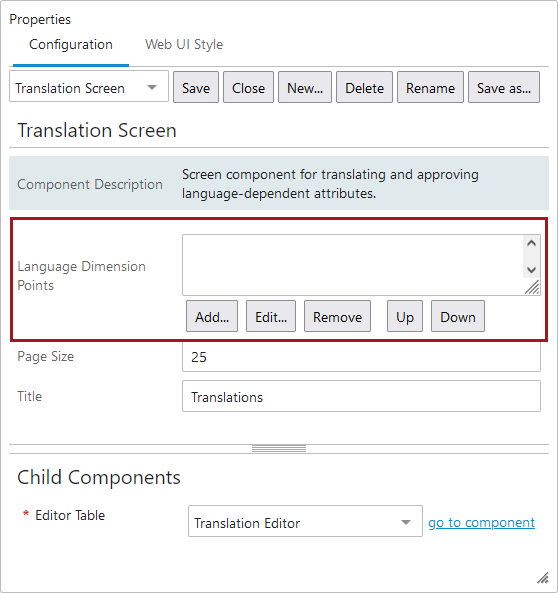
Task: Click the horizontal splitter above Child Components
Action: click(279, 449)
